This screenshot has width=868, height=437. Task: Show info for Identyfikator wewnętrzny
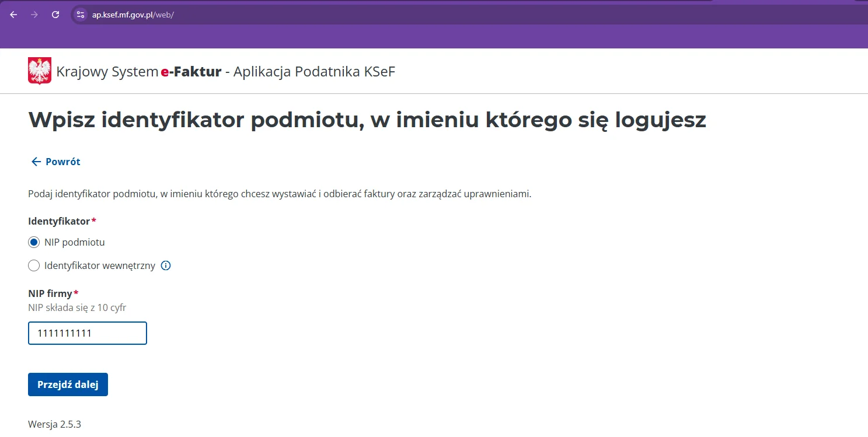pos(166,265)
